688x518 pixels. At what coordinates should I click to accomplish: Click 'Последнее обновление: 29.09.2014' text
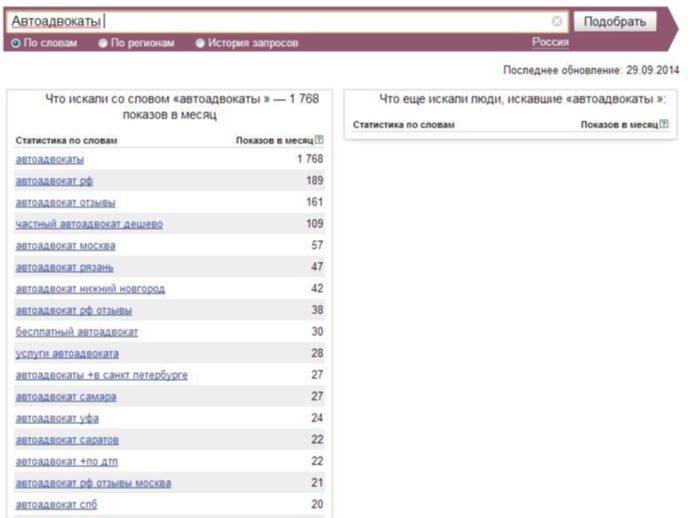[591, 70]
